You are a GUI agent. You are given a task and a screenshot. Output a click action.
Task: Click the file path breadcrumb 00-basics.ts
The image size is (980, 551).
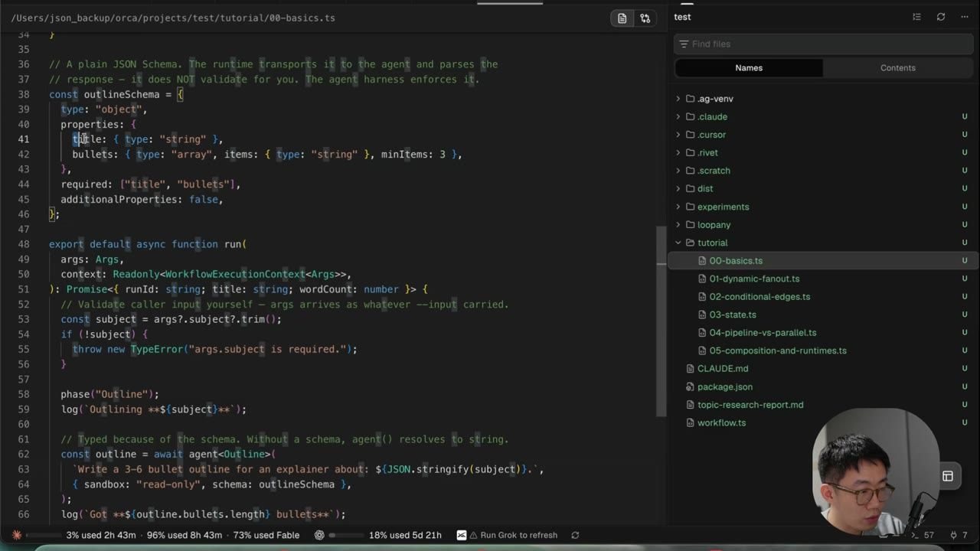pos(302,18)
